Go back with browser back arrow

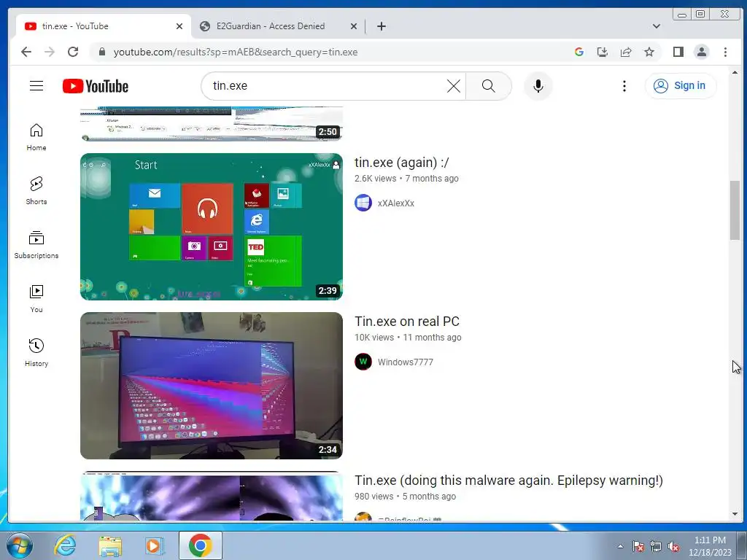click(26, 52)
